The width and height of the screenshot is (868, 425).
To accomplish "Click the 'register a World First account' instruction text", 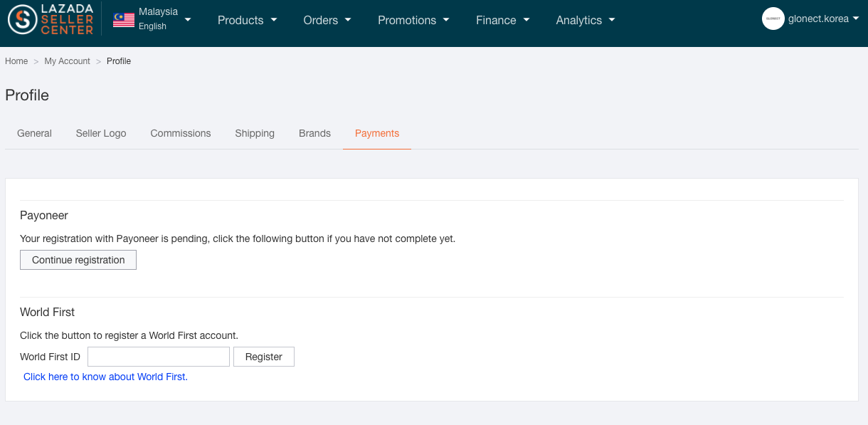I will coord(129,335).
